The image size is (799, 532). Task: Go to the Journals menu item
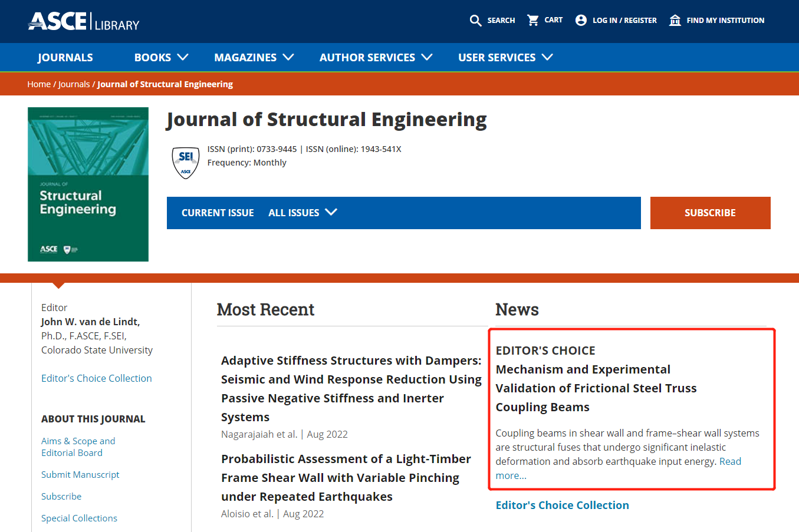click(65, 57)
